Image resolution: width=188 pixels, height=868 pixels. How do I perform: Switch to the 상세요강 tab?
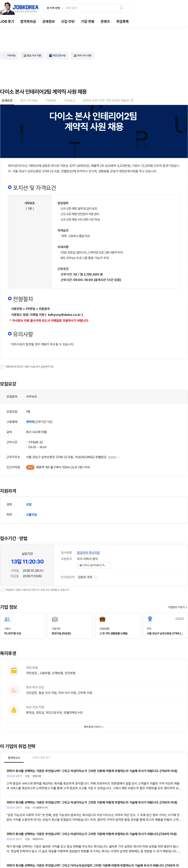pos(7,100)
